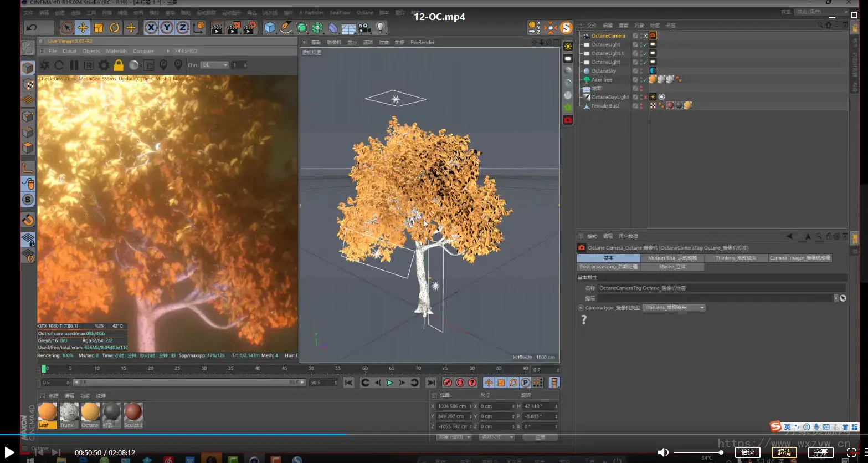Open the Camera type Thinlens dropdown
The image size is (868, 463).
tap(674, 308)
